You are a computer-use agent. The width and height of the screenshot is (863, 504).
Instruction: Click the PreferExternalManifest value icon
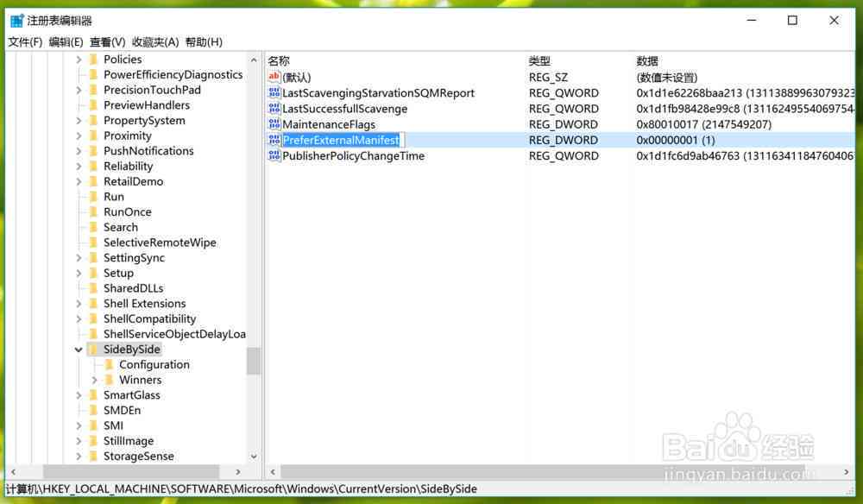click(x=274, y=140)
